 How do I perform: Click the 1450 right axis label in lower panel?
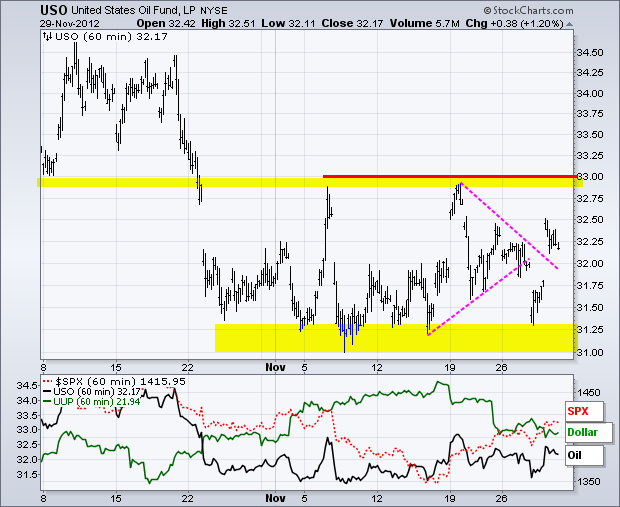(x=589, y=393)
